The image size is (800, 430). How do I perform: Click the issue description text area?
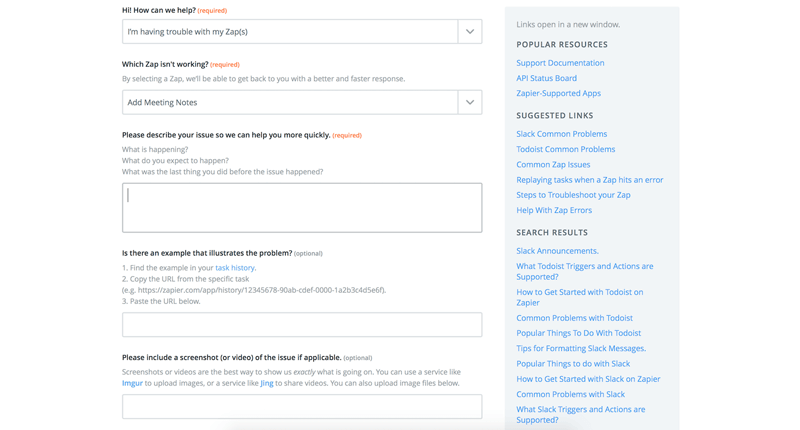pyautogui.click(x=302, y=208)
